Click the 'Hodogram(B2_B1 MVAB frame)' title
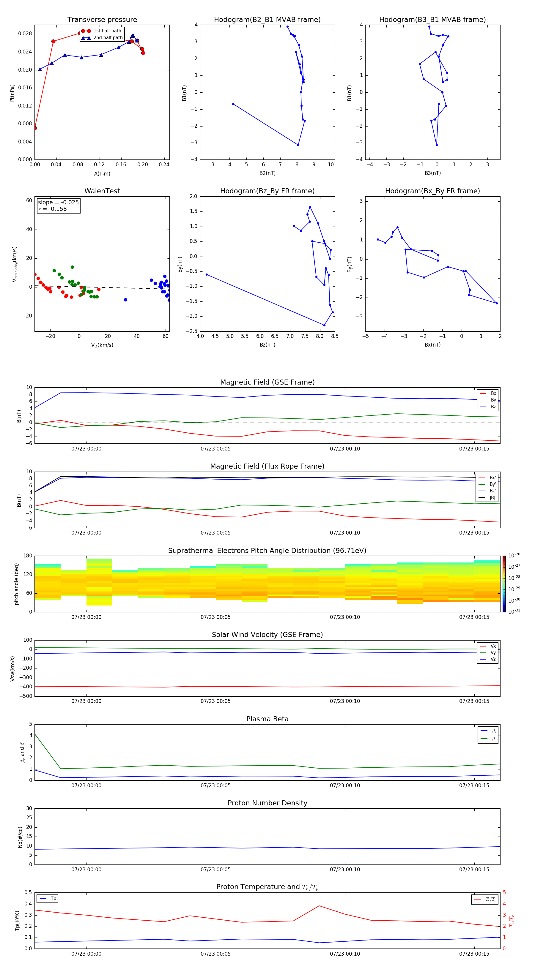The width and height of the screenshot is (535, 980). (267, 20)
